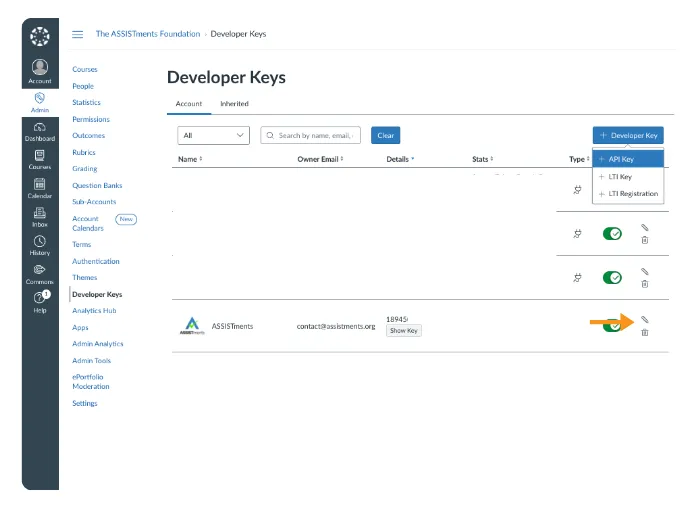The width and height of the screenshot is (698, 508).
Task: Open Admin Analytics in the admin sidebar
Action: pyautogui.click(x=97, y=344)
